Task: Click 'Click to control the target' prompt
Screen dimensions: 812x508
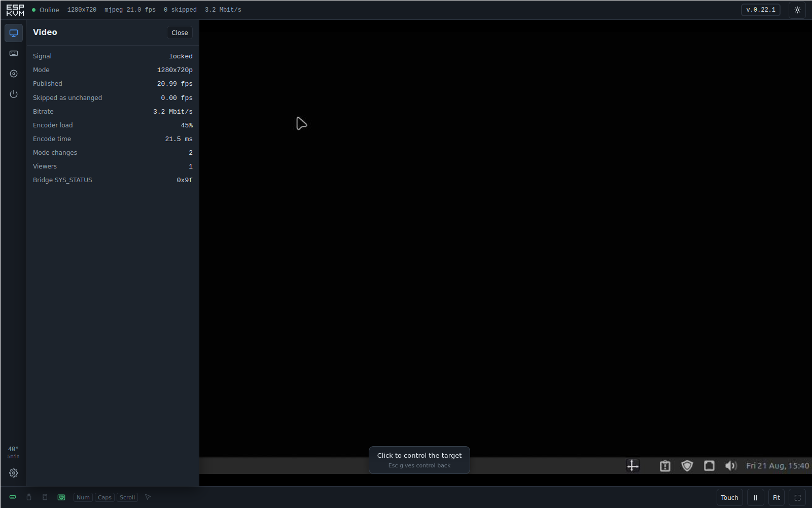Action: pos(419,460)
